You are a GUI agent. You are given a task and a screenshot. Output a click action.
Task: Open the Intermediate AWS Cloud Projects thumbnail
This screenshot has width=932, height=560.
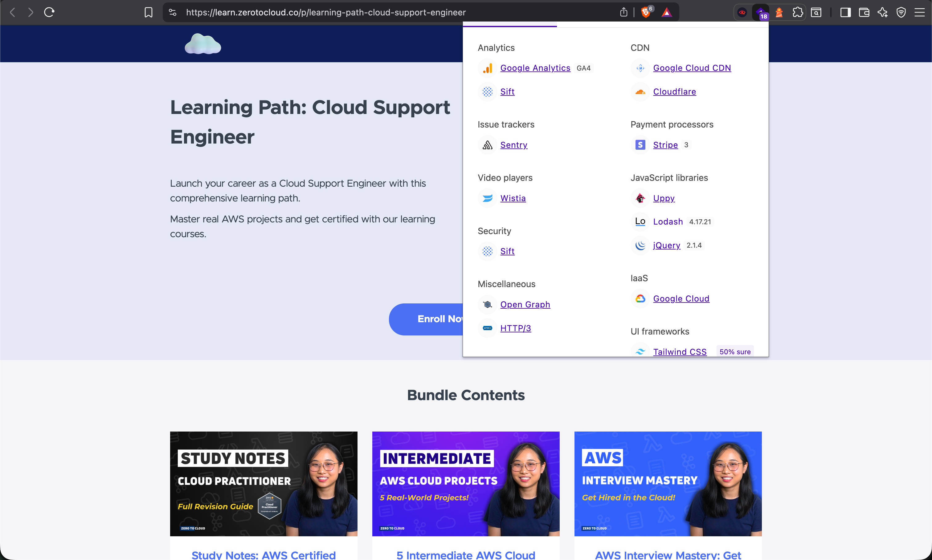[x=466, y=484]
